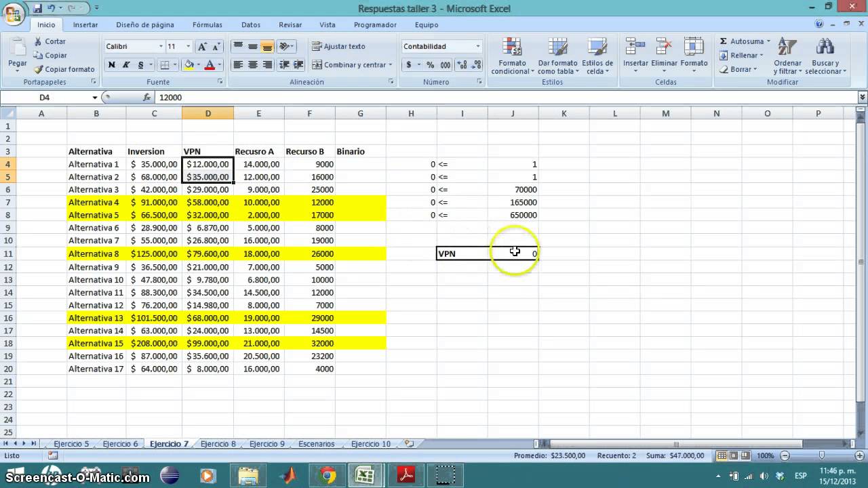Open the insert function fx button
Viewport: 868px width, 488px height.
pyautogui.click(x=146, y=98)
